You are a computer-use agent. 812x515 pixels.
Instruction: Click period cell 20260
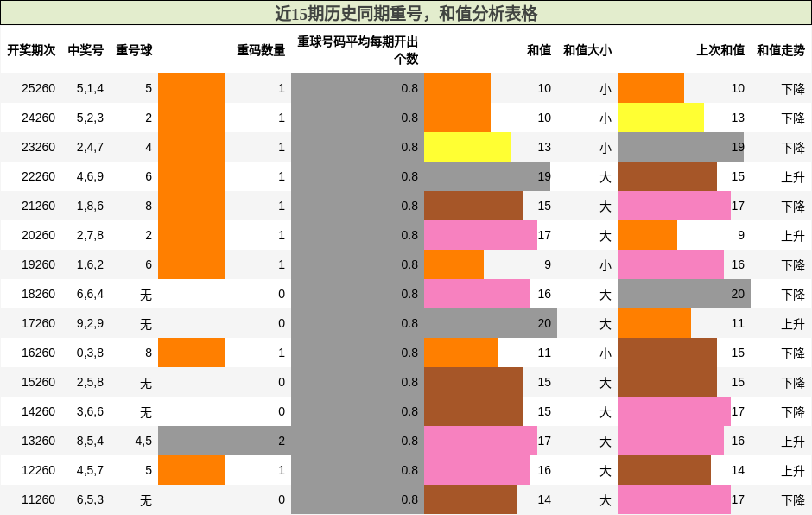tap(38, 235)
